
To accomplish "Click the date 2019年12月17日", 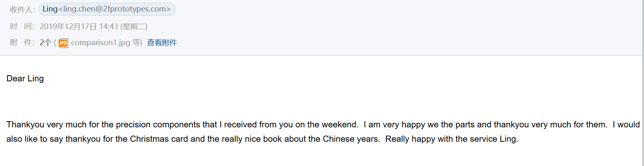I will (68, 27).
